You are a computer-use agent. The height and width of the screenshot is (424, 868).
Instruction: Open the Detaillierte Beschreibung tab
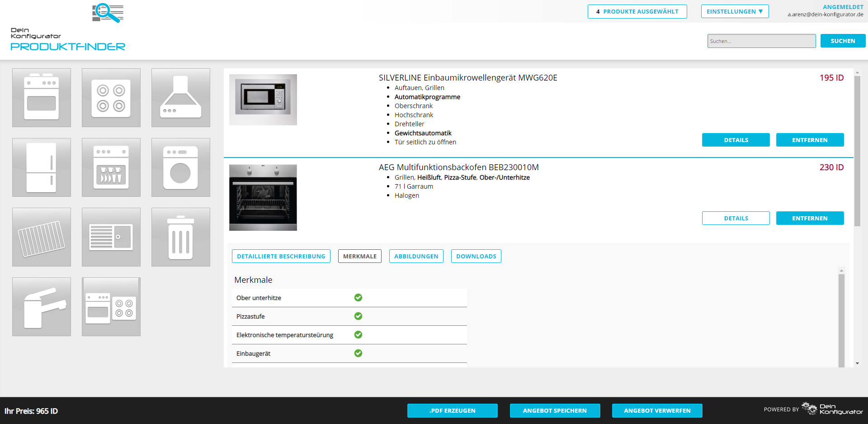(x=281, y=257)
